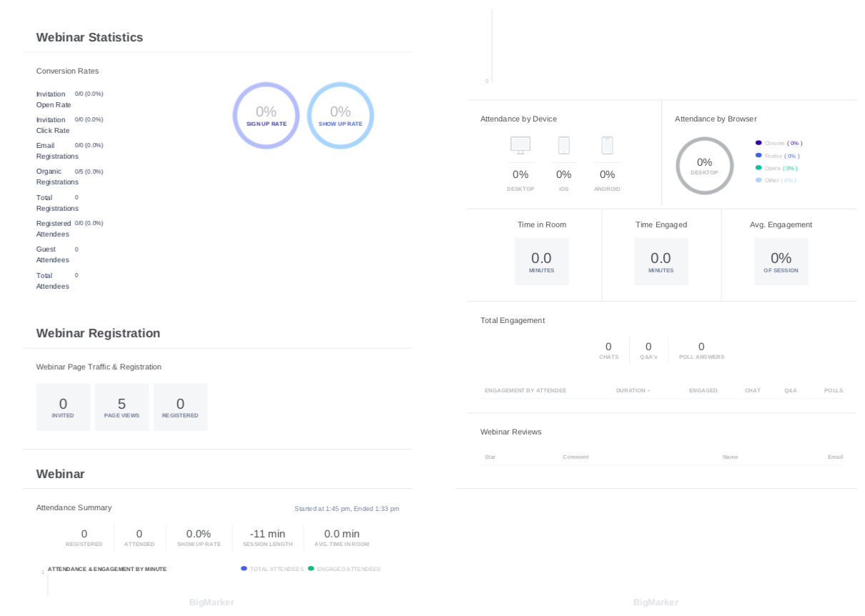Click the Attendance by Device label
The width and height of the screenshot is (865, 616).
tap(519, 119)
